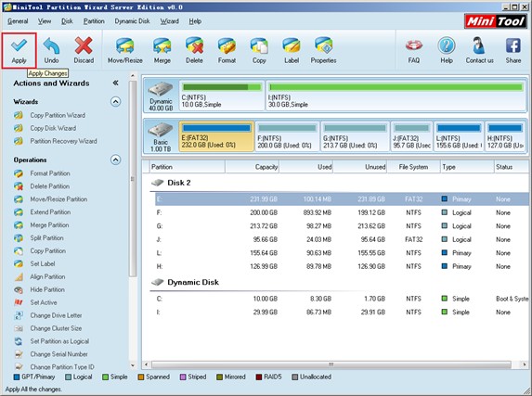Screen dimensions: 532x396
Task: Choose Merge Partition operation
Action: (49, 224)
